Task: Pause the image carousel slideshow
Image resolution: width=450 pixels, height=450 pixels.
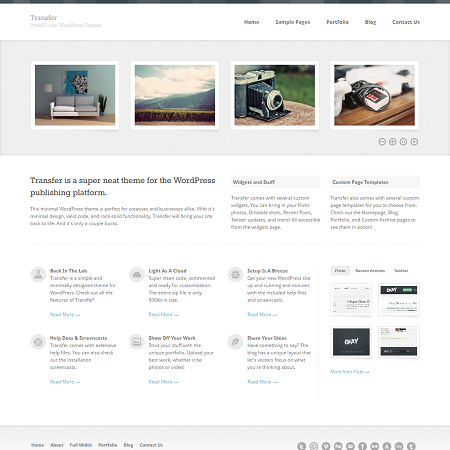Action: click(403, 142)
